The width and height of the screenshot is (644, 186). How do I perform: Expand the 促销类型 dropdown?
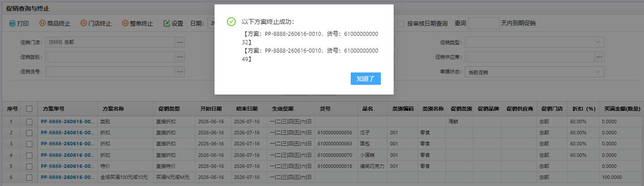[x=534, y=42]
